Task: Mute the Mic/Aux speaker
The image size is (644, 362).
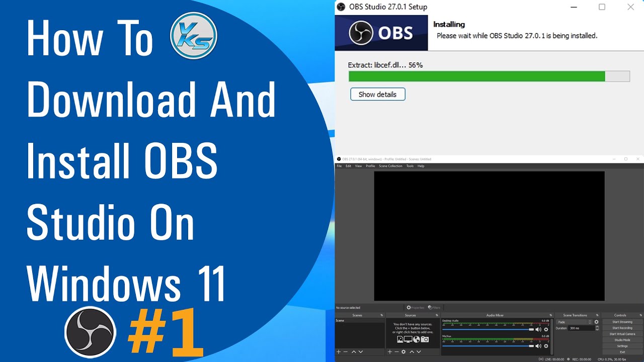Action: (x=538, y=346)
